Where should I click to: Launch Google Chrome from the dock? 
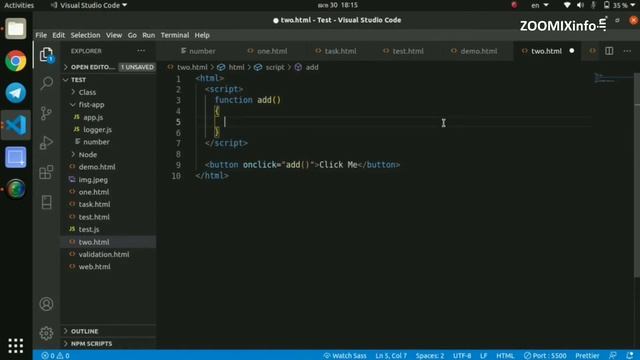point(16,61)
